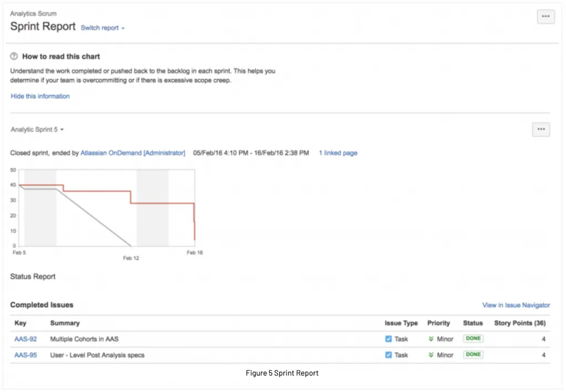This screenshot has width=566, height=392.
Task: Click Task type icon for AAS-95
Action: pos(389,355)
